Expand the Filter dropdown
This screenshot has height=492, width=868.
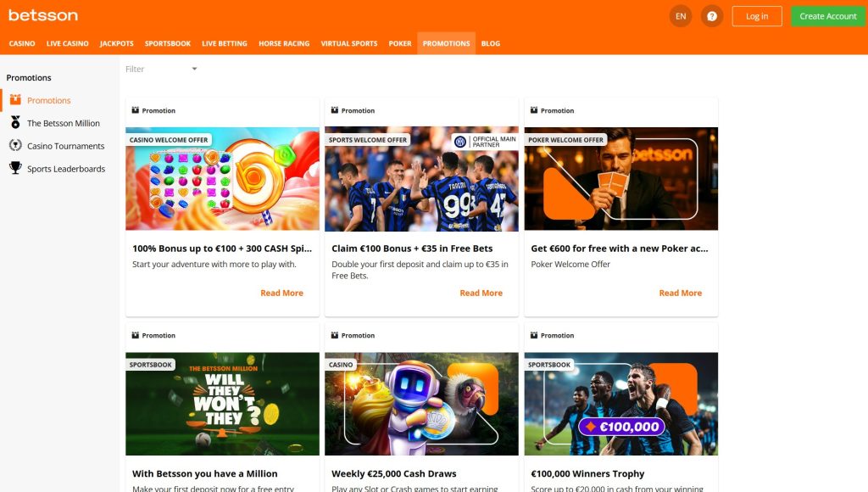[161, 69]
